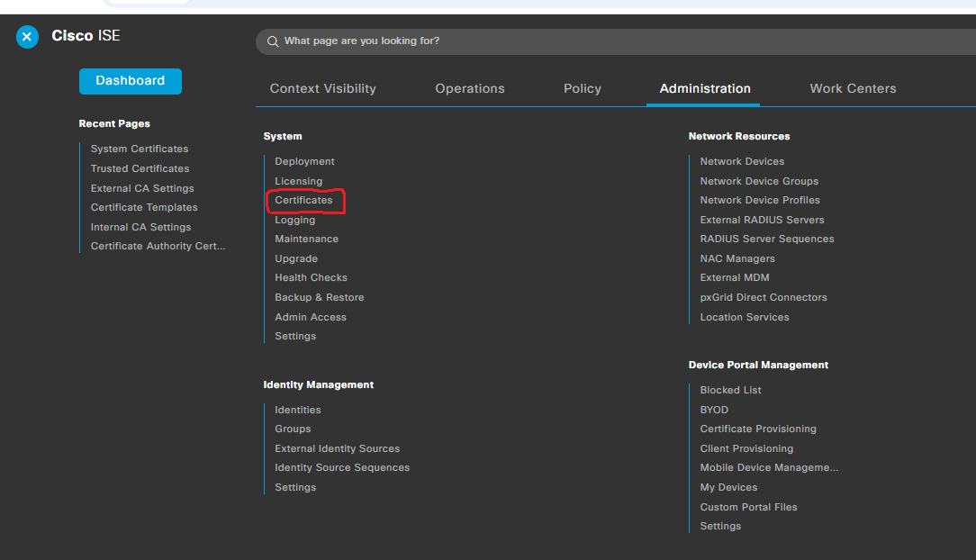Image resolution: width=976 pixels, height=560 pixels.
Task: Open Settings under Identity Management
Action: tap(295, 487)
